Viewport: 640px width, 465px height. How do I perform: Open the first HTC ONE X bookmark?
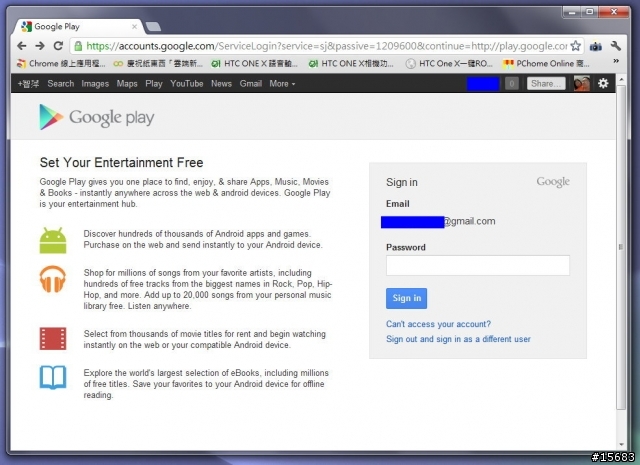(x=254, y=63)
